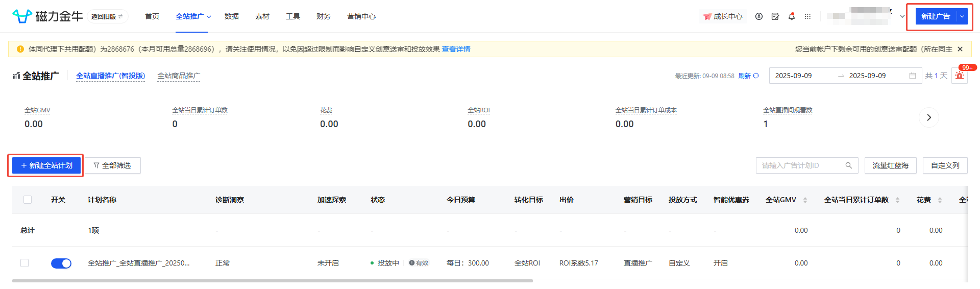Toggle the plan switch for 全站推广_全站直播推广
Viewport: 980px width, 289px height.
pos(61,263)
